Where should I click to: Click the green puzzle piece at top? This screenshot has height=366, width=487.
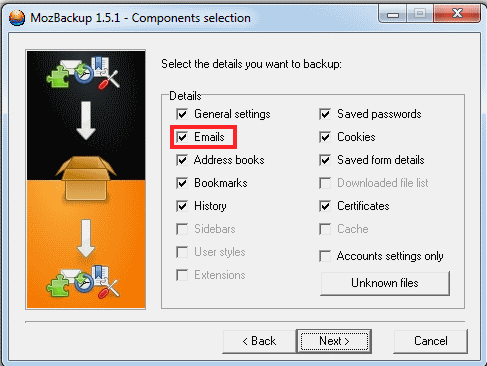click(58, 77)
